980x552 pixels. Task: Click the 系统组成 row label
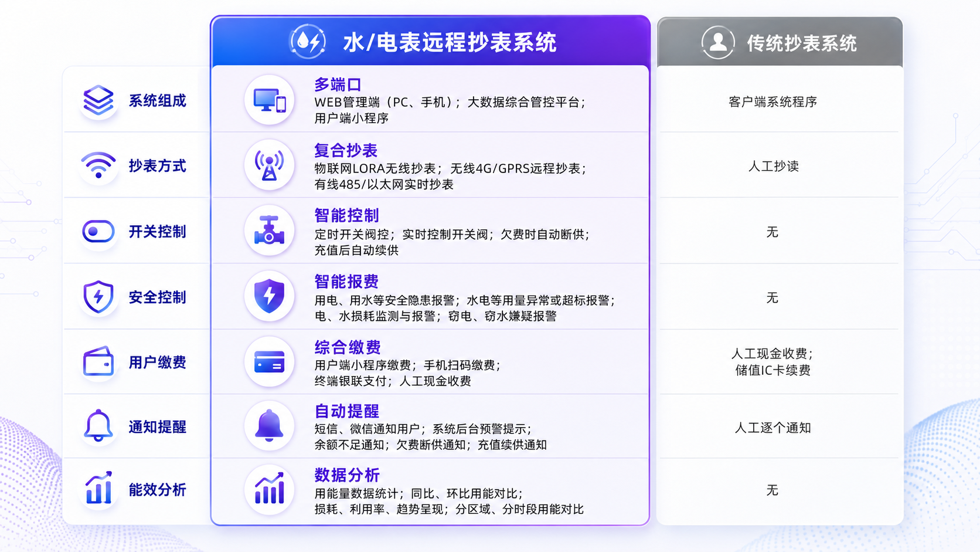(158, 101)
